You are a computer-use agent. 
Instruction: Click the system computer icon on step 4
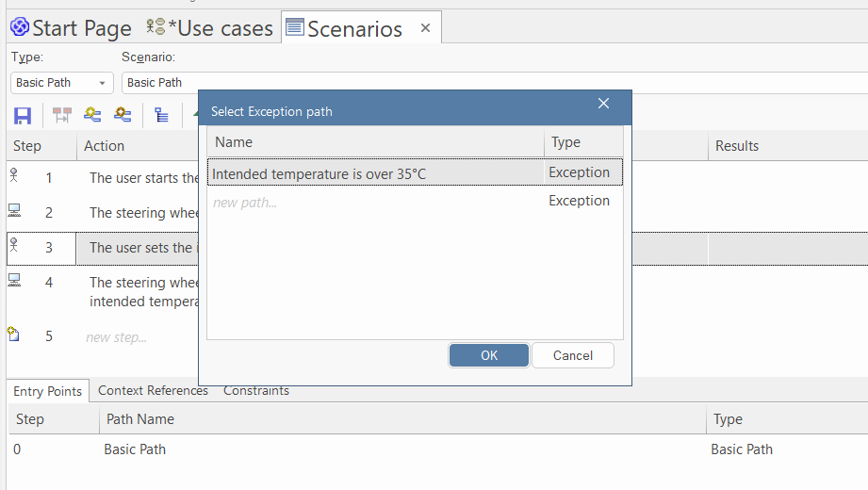click(14, 280)
